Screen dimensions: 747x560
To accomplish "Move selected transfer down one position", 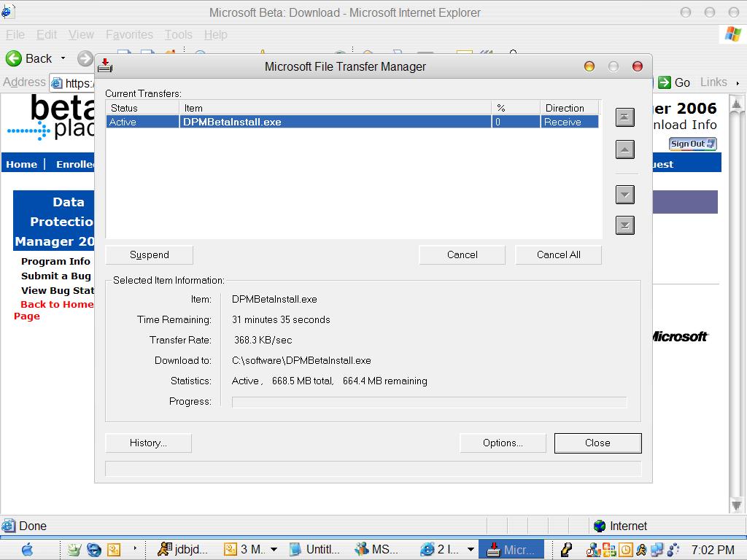I will (624, 194).
